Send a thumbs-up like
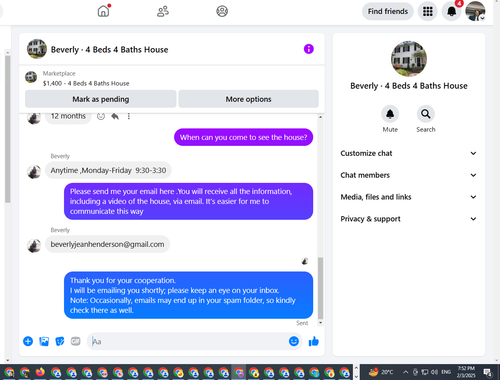 point(314,341)
